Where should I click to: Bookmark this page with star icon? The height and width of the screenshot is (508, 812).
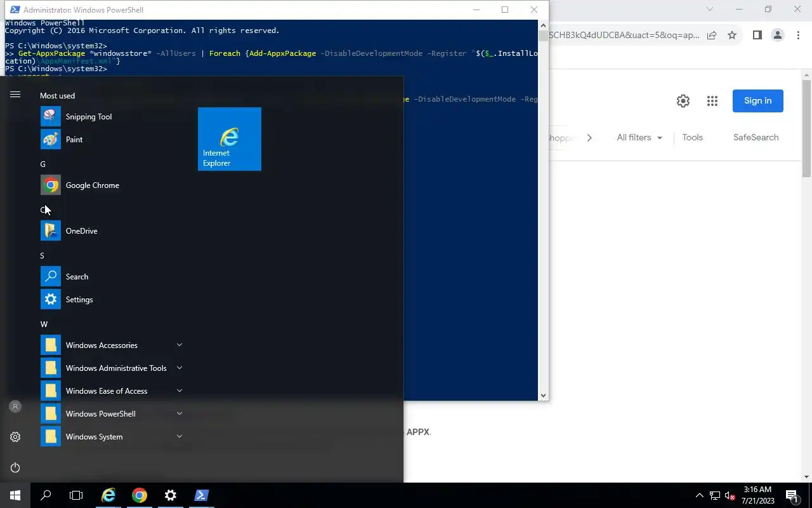tap(732, 35)
